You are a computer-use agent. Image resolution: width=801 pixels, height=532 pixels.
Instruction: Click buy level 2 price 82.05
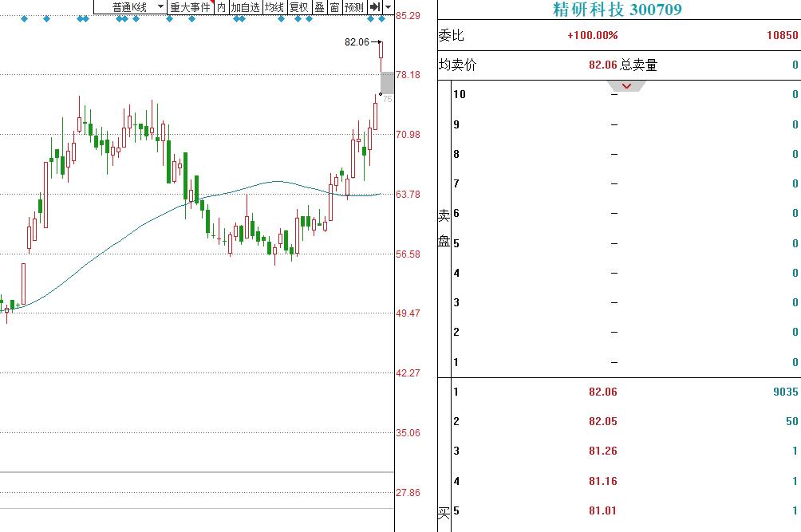tap(603, 421)
